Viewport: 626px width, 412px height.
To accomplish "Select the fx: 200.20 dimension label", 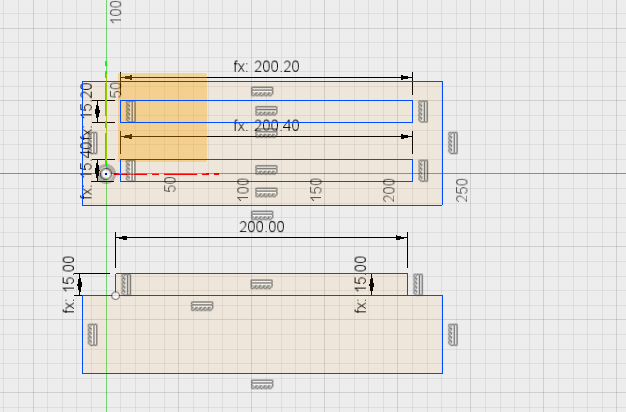I will click(x=266, y=67).
